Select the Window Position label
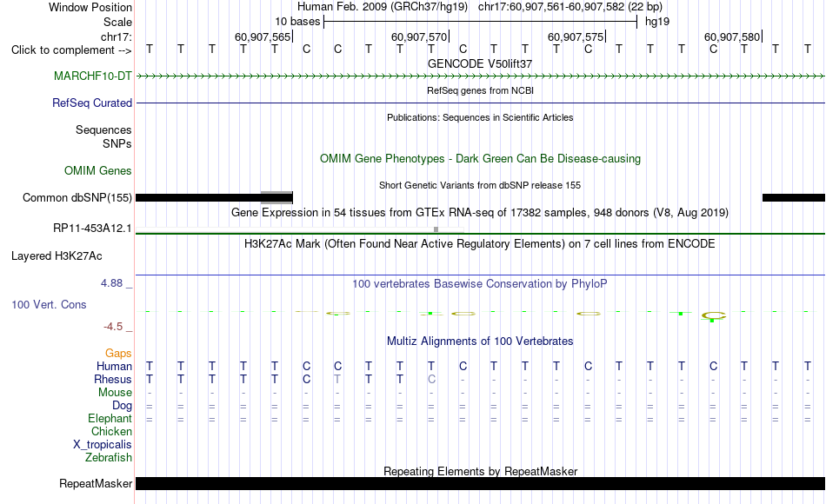 (90, 7)
